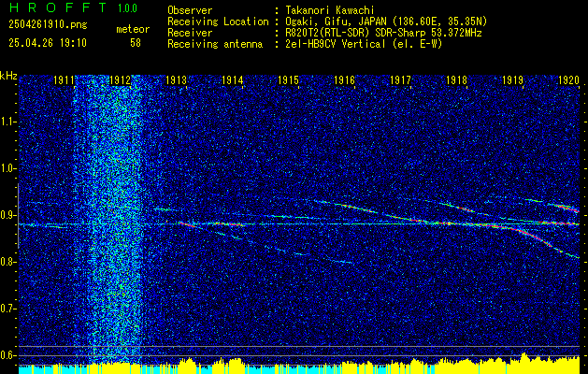Click time marker 1912
588x374 pixels.
[x=120, y=79]
